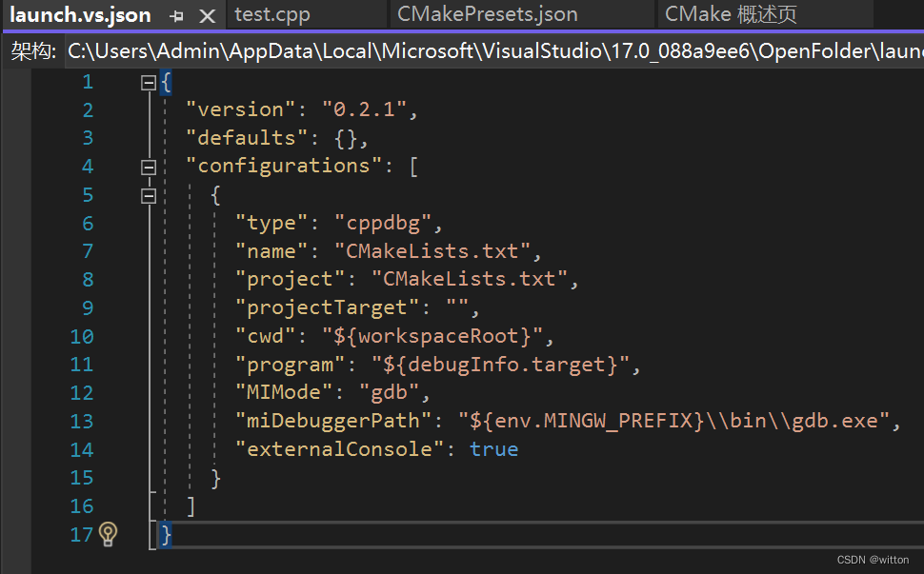924x574 pixels.
Task: Select the cppdbg value on line 6
Action: (x=385, y=222)
